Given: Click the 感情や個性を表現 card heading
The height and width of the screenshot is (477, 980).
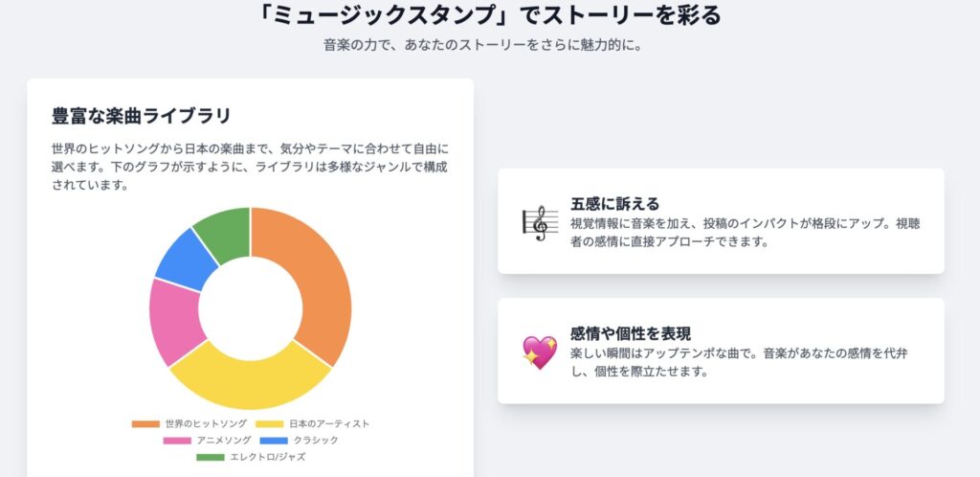Looking at the screenshot, I should point(631,333).
